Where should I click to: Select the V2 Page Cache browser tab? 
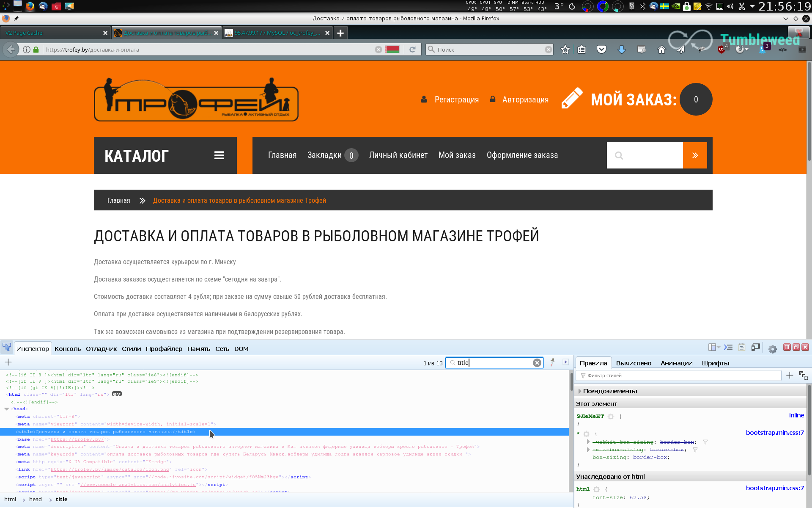[x=55, y=33]
